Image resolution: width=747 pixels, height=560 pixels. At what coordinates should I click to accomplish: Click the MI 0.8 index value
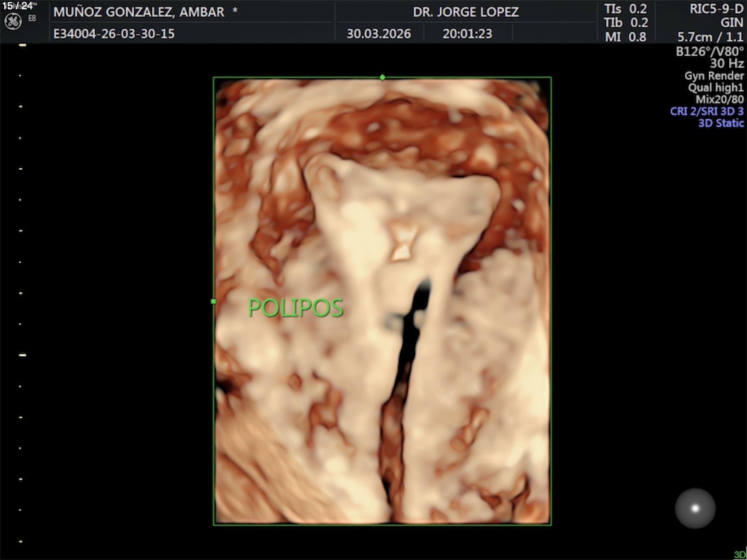[x=626, y=37]
